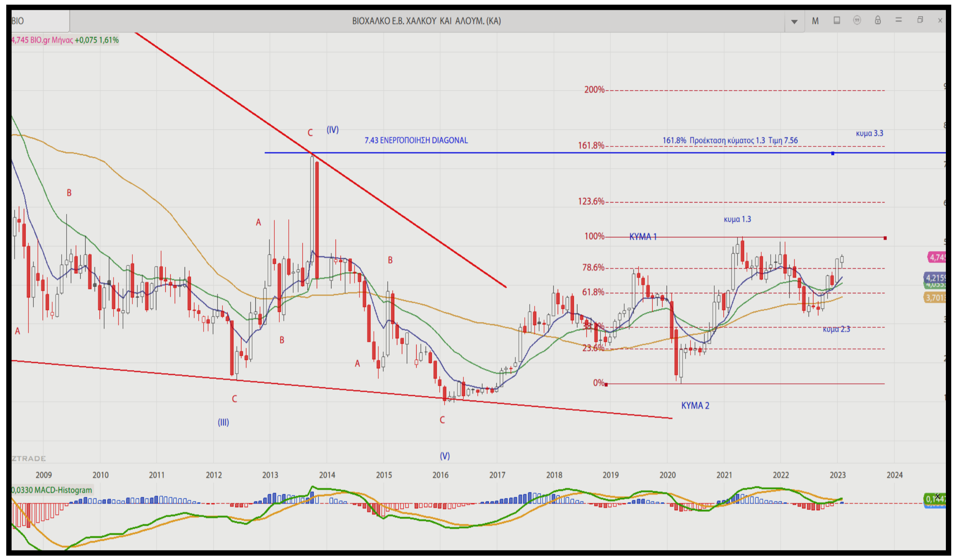The width and height of the screenshot is (958, 560).
Task: Select the 'ΚΥΜΑ 1' annotation
Action: click(x=643, y=237)
